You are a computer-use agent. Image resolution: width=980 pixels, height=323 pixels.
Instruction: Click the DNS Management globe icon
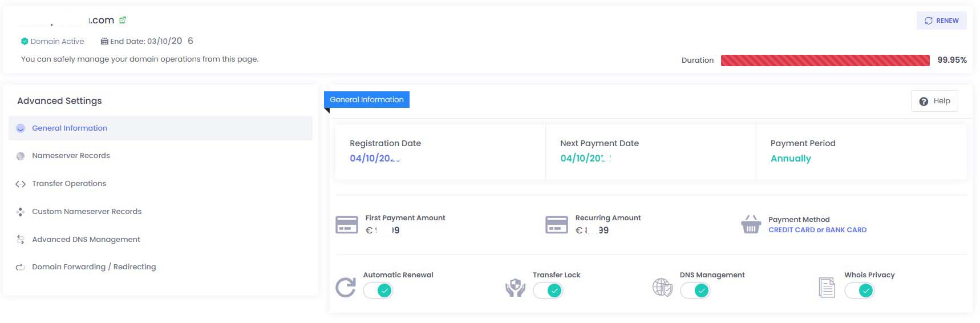click(x=662, y=288)
